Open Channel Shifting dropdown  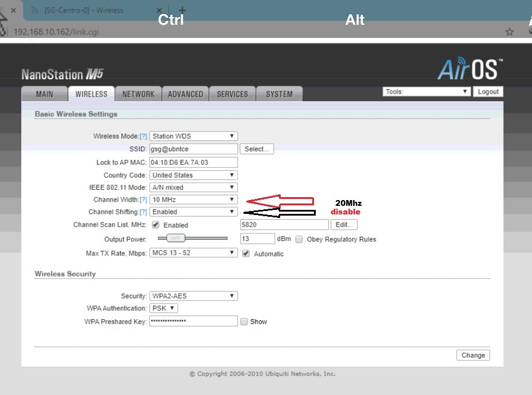click(x=193, y=212)
